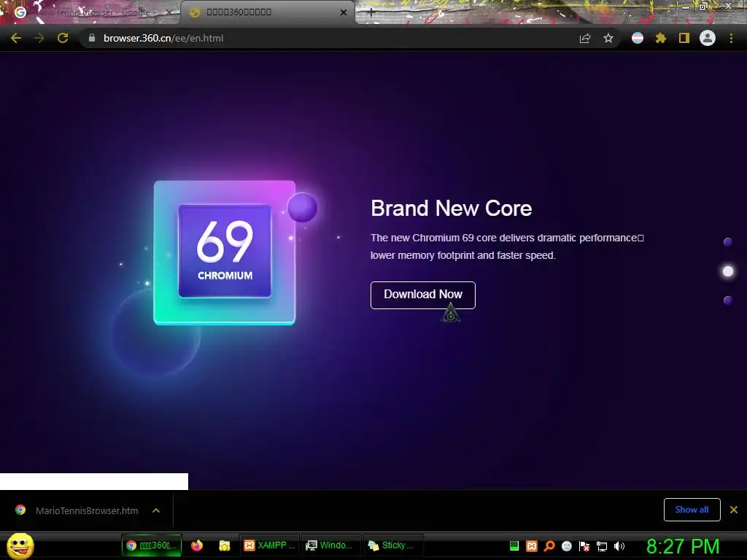Screen dimensions: 747x560
Task: Toggle the browser side panel
Action: (684, 38)
